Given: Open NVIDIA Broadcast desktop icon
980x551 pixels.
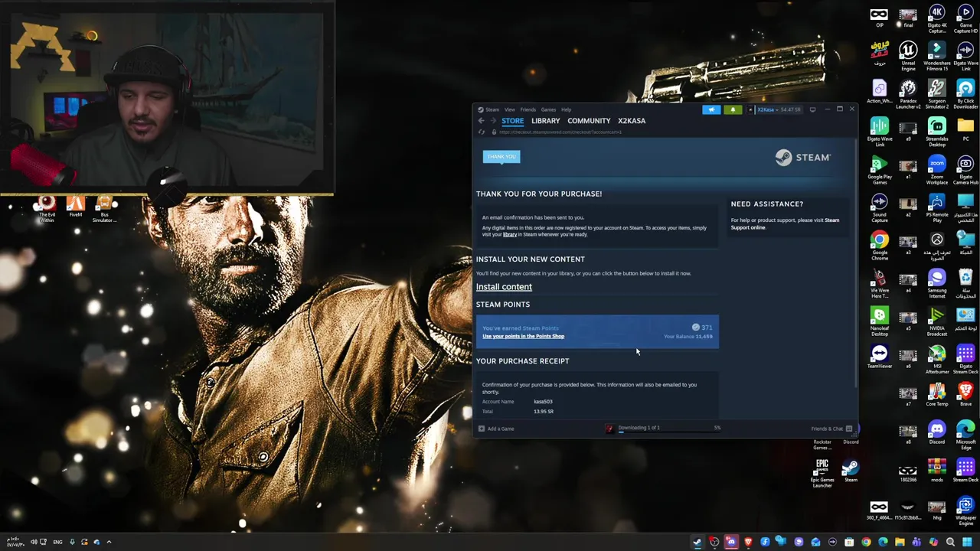Looking at the screenshot, I should click(936, 321).
